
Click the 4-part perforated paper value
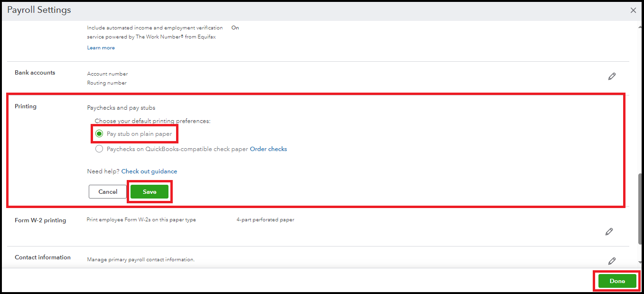[265, 220]
